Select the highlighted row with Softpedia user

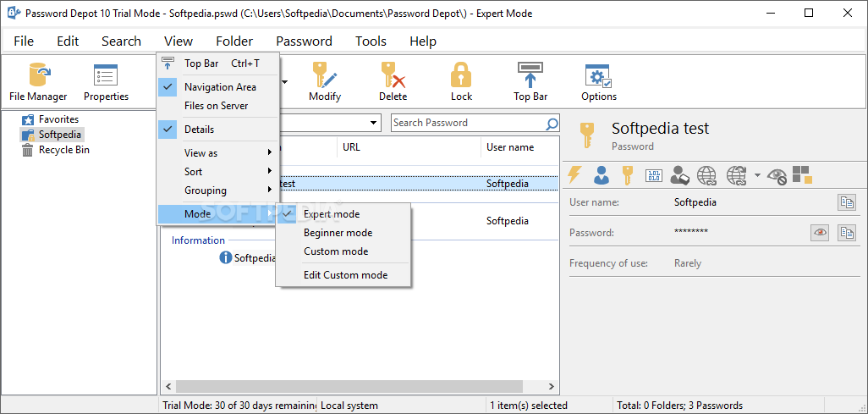point(419,184)
